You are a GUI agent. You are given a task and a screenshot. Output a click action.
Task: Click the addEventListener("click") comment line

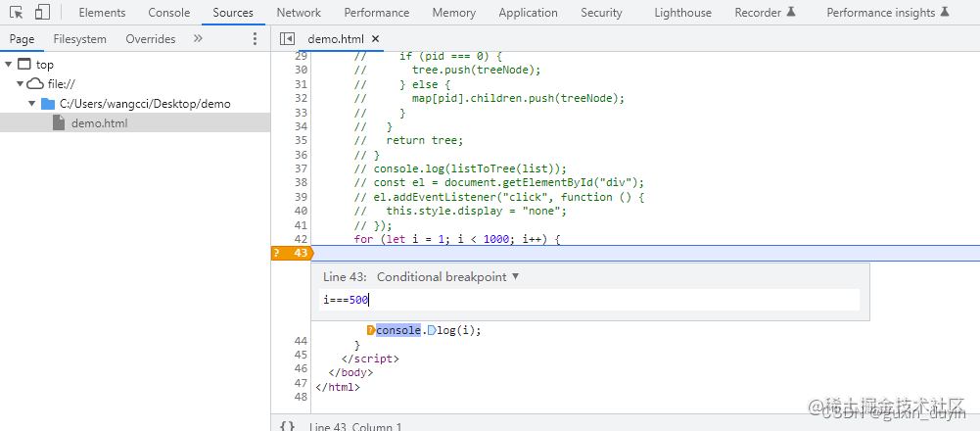[498, 197]
